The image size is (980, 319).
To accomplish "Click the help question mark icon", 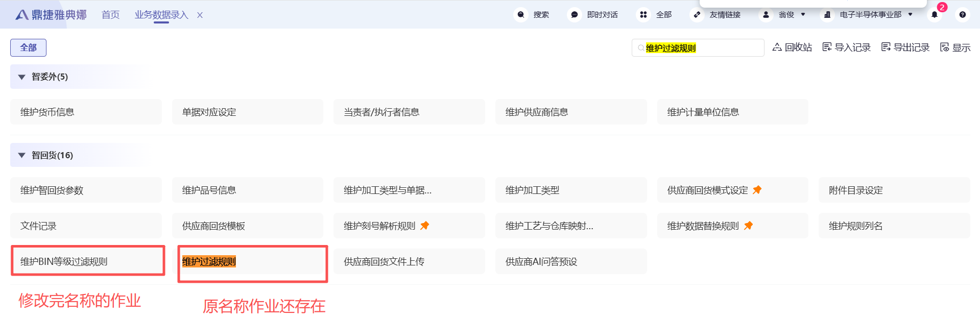I will coord(963,15).
